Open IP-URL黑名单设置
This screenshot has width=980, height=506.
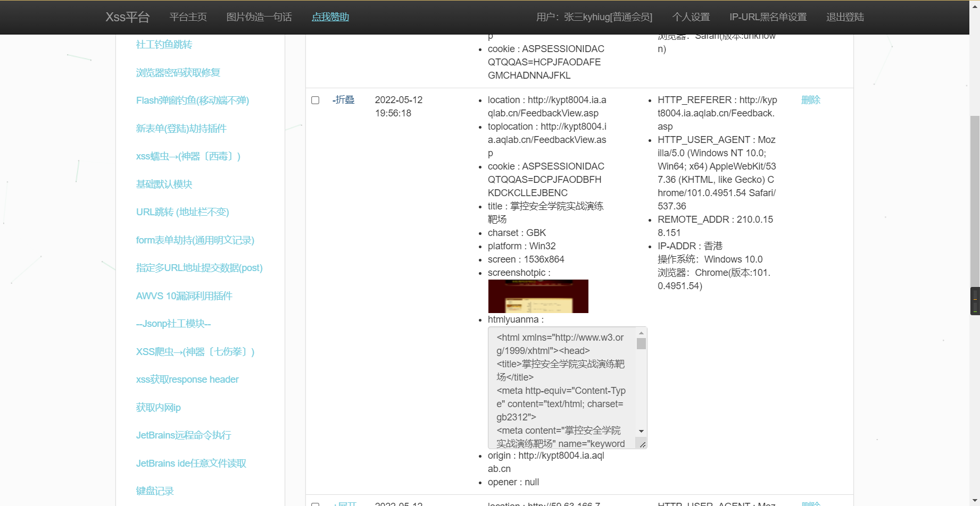[768, 16]
